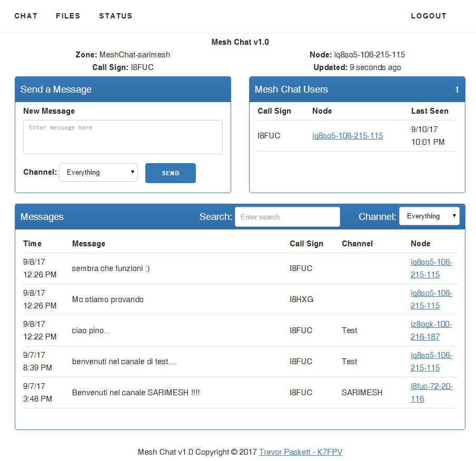Click the Message column header
476x461 pixels.
pyautogui.click(x=88, y=244)
